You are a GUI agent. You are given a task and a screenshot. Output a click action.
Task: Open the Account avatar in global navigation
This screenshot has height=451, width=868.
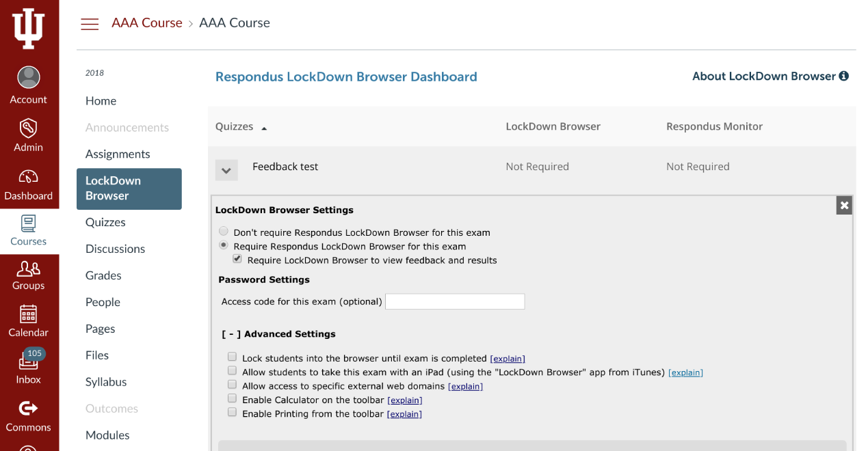(29, 77)
